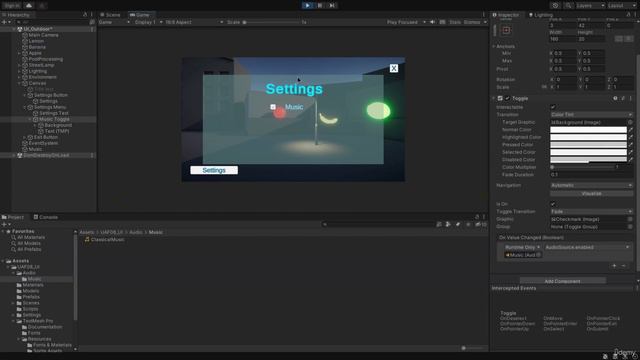
Task: Expand the Apple object in Hierarchy
Action: pyautogui.click(x=19, y=53)
